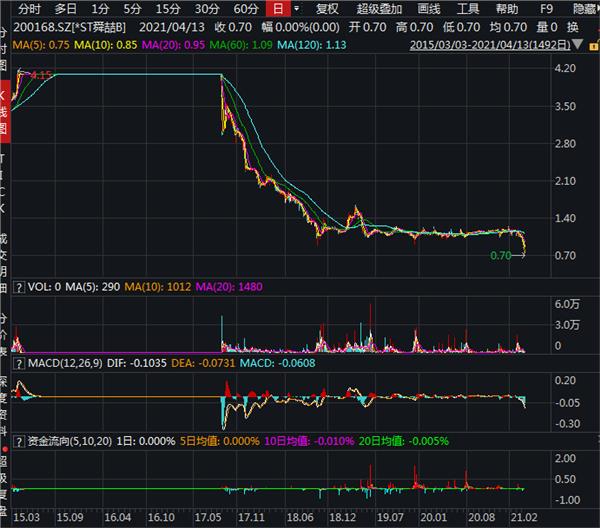Click the 画线 drawing button

(x=429, y=8)
